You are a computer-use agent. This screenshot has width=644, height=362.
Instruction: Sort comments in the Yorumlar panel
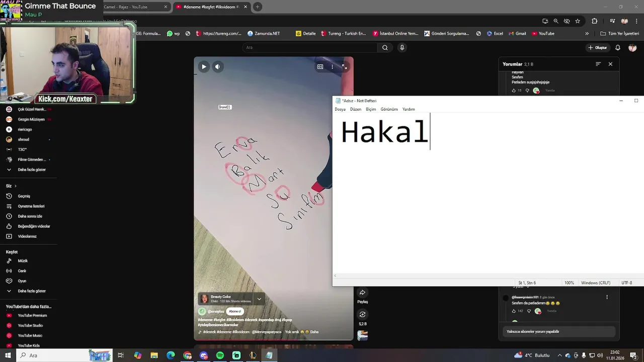[598, 64]
